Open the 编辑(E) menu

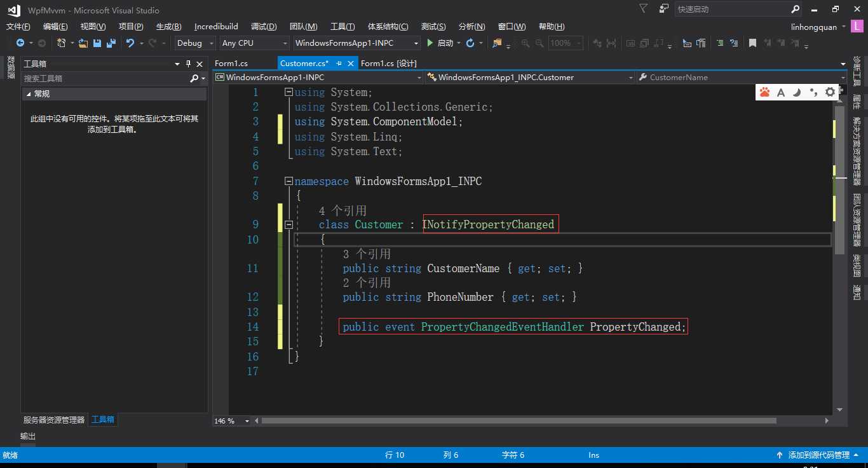pos(55,27)
